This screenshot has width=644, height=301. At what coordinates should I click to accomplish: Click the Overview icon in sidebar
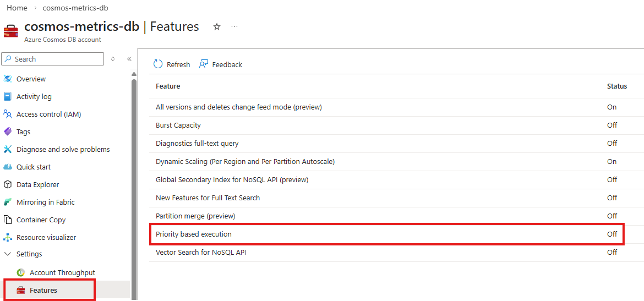pos(7,79)
